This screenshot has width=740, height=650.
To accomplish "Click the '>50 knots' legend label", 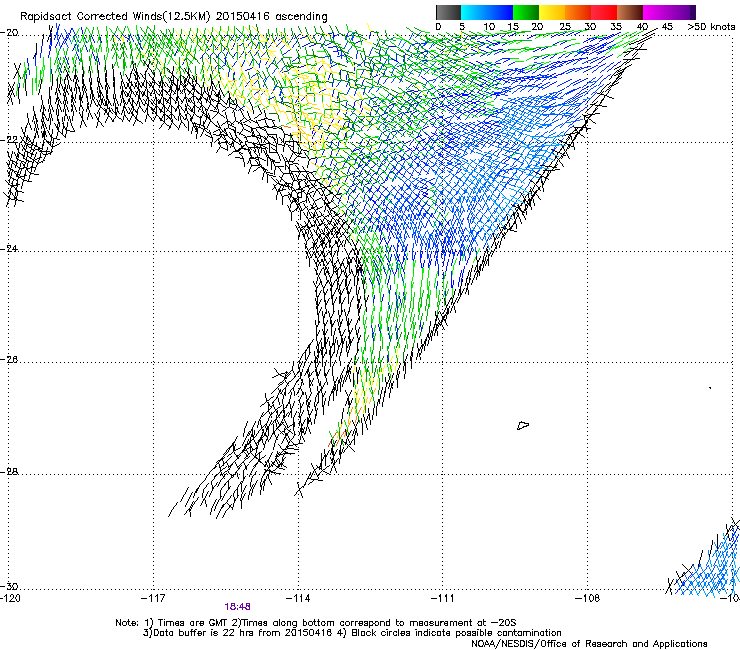I will pyautogui.click(x=711, y=27).
